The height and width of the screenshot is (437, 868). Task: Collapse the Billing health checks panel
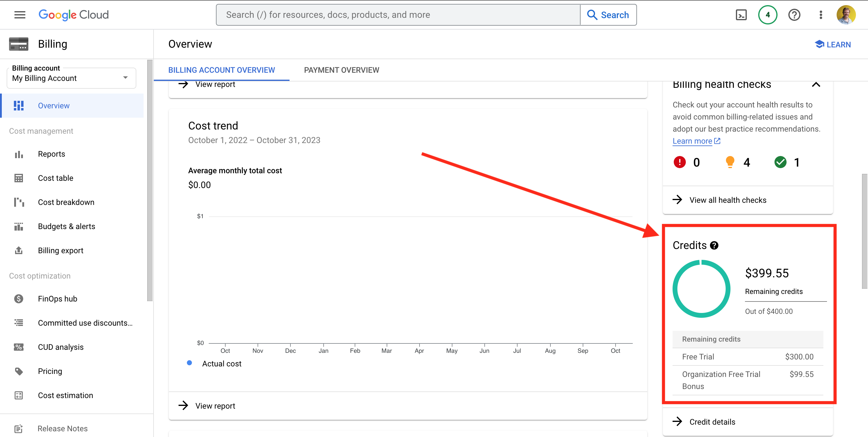[816, 85]
